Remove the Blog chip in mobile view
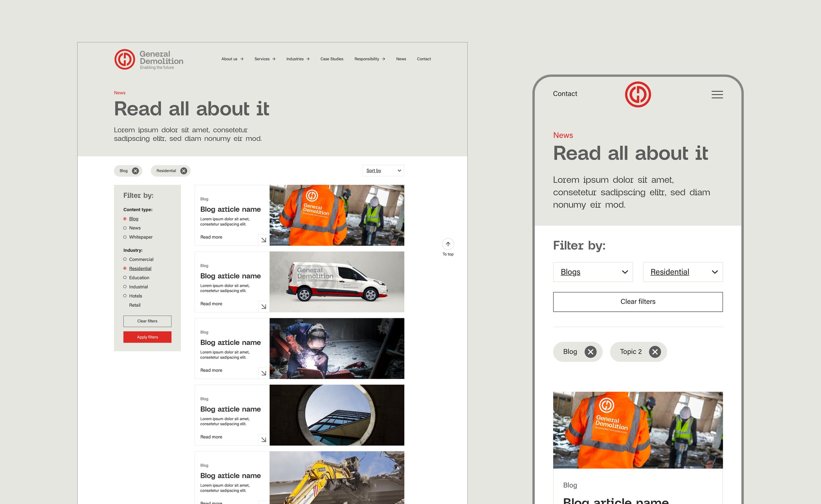Viewport: 821px width, 504px height. click(590, 352)
